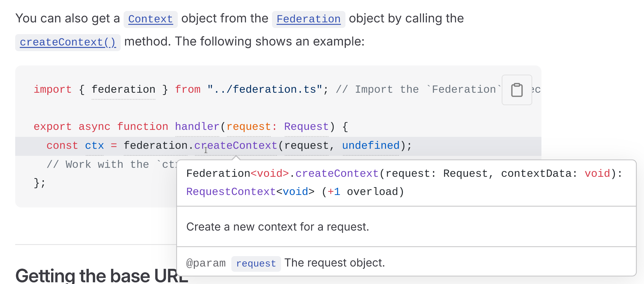Open the Context documentation link
The width and height of the screenshot is (644, 284).
[150, 19]
